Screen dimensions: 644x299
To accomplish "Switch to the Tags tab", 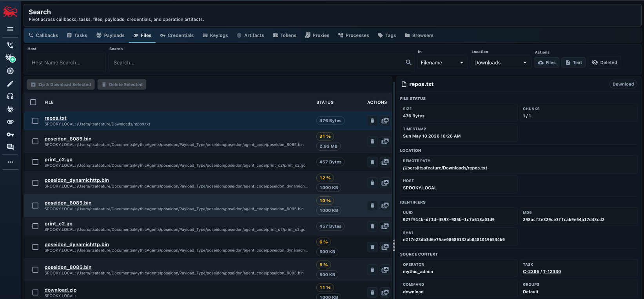I will coord(387,35).
